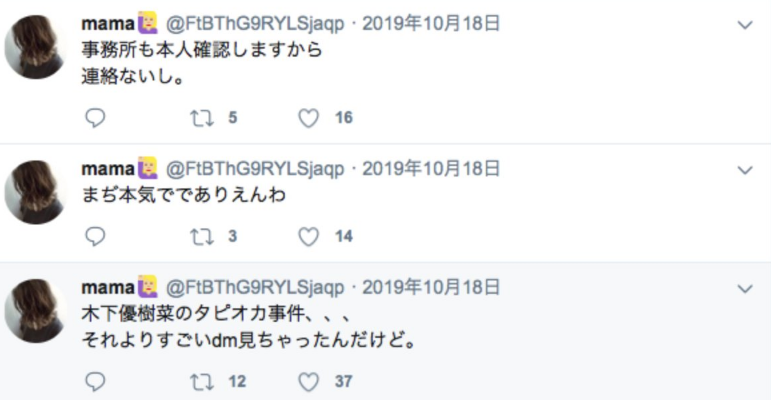771x400 pixels.
Task: Expand options on the まぢ本気で tweet
Action: coord(744,168)
